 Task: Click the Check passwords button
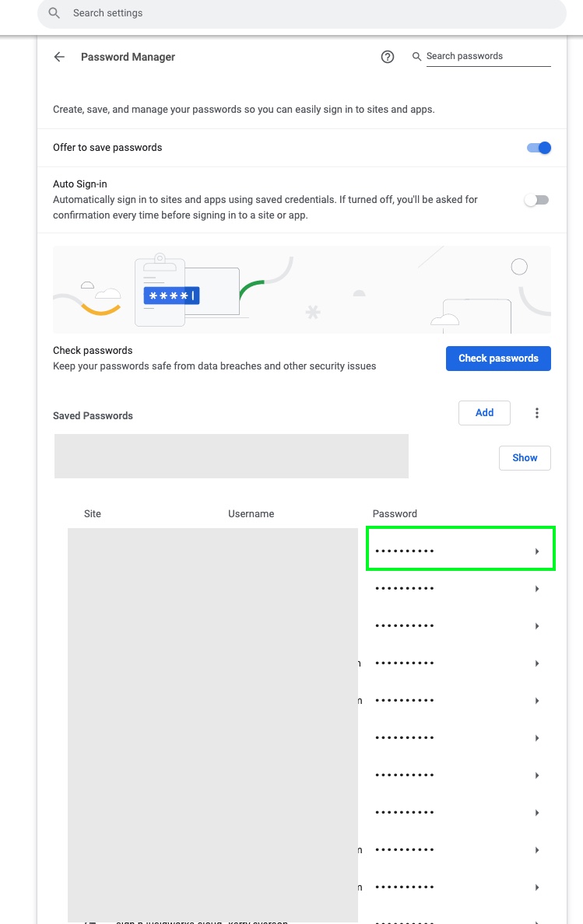click(x=498, y=359)
